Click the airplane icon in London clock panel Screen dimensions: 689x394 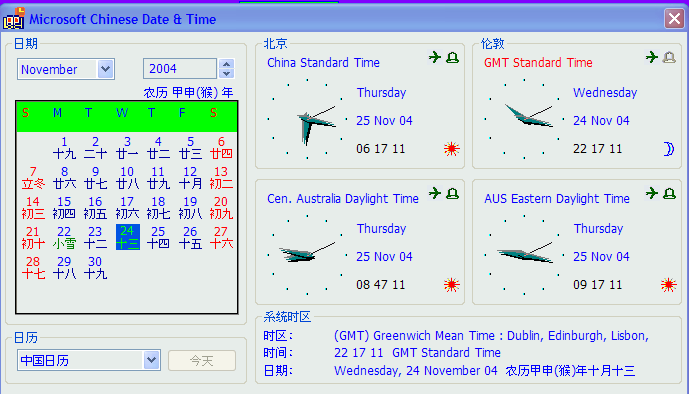(652, 57)
